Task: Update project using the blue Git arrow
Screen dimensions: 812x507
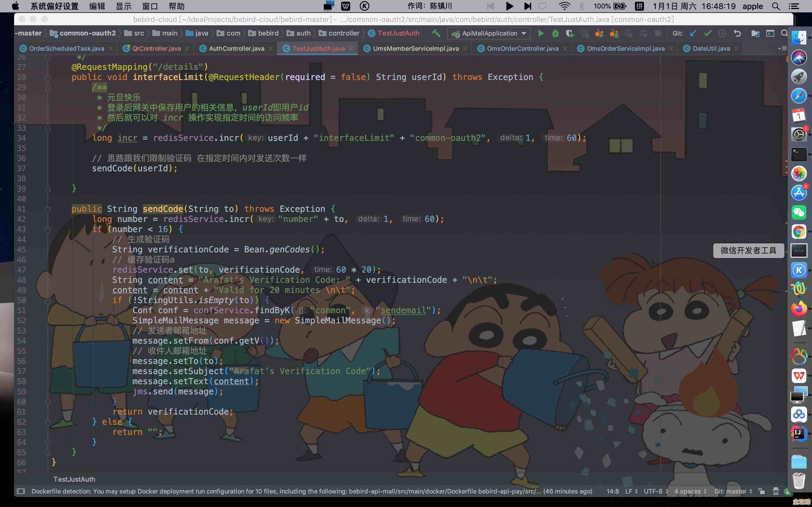Action: pyautogui.click(x=693, y=33)
